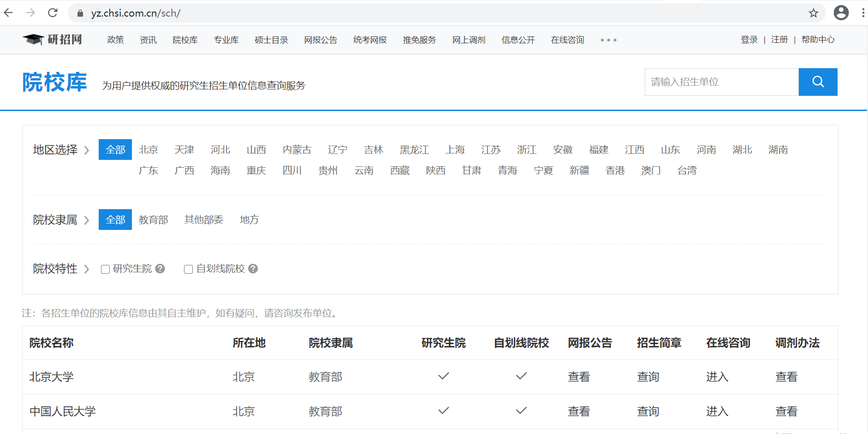Filter by region 湖北
The image size is (868, 434).
(742, 150)
